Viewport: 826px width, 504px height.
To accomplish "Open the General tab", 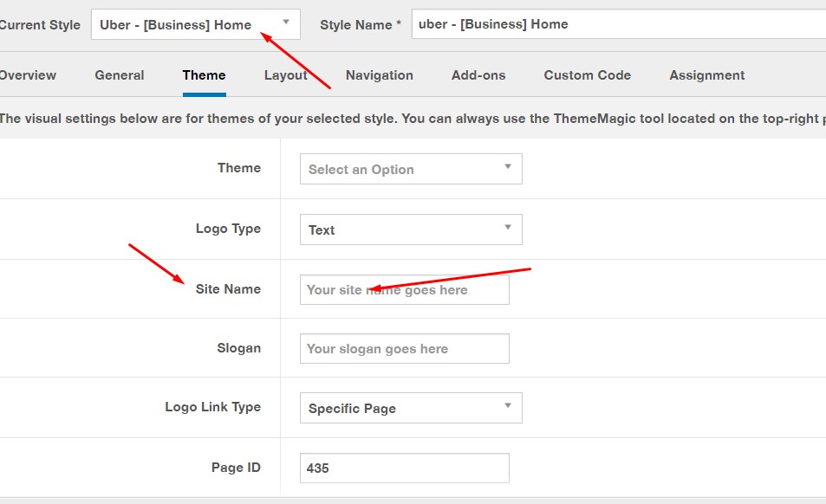I will (x=120, y=75).
